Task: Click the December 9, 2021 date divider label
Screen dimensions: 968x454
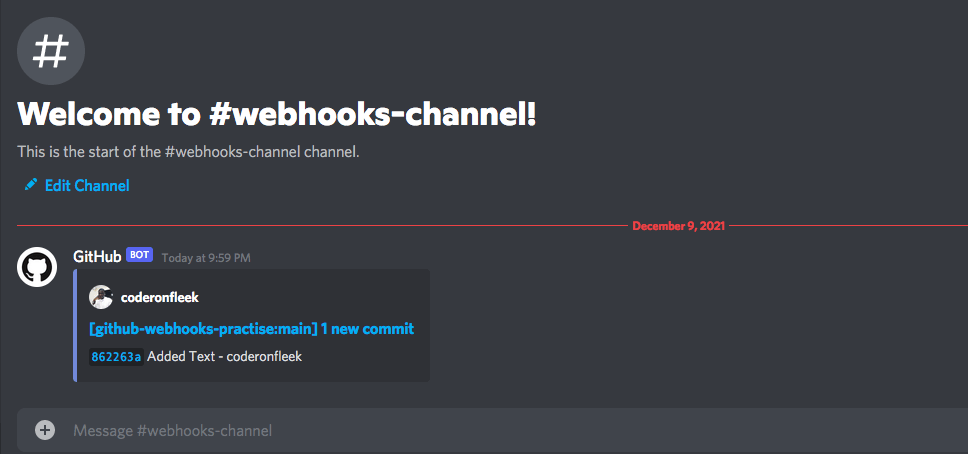Action: pyautogui.click(x=678, y=226)
